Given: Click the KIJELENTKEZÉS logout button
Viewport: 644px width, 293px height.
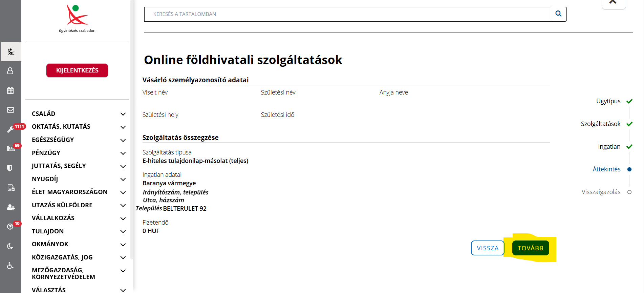Looking at the screenshot, I should click(x=77, y=70).
